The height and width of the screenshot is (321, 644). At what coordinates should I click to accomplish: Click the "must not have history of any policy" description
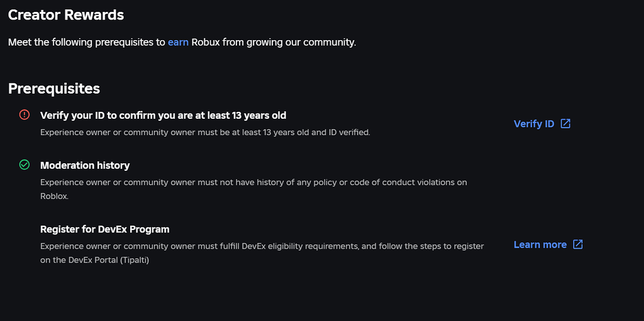[x=253, y=182]
